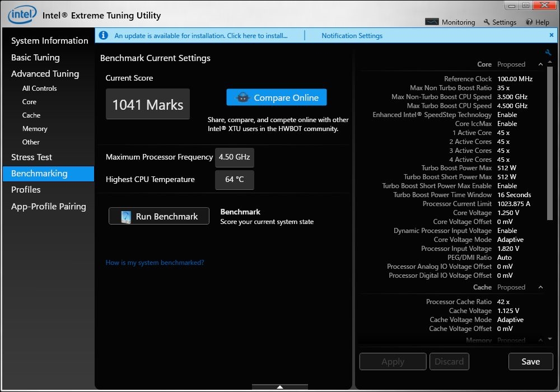Screen dimensions: 560x392
Task: Collapse the Cache settings section
Action: (541, 287)
